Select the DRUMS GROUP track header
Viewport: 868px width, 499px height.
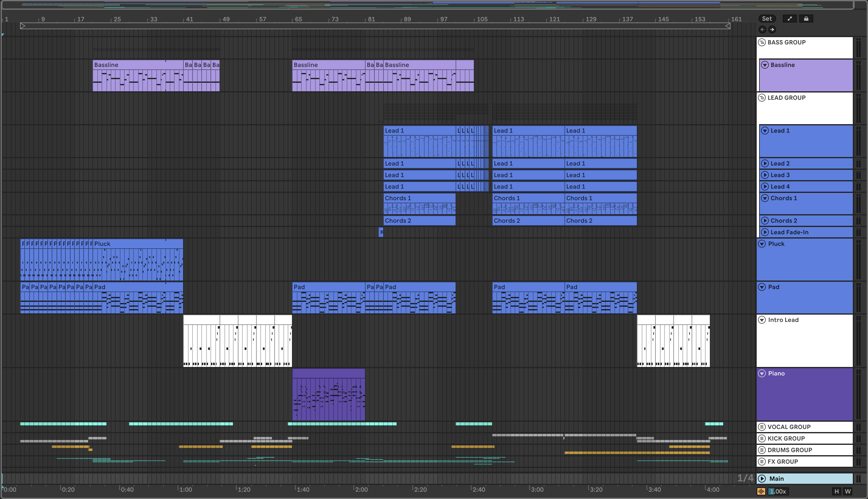(x=805, y=450)
